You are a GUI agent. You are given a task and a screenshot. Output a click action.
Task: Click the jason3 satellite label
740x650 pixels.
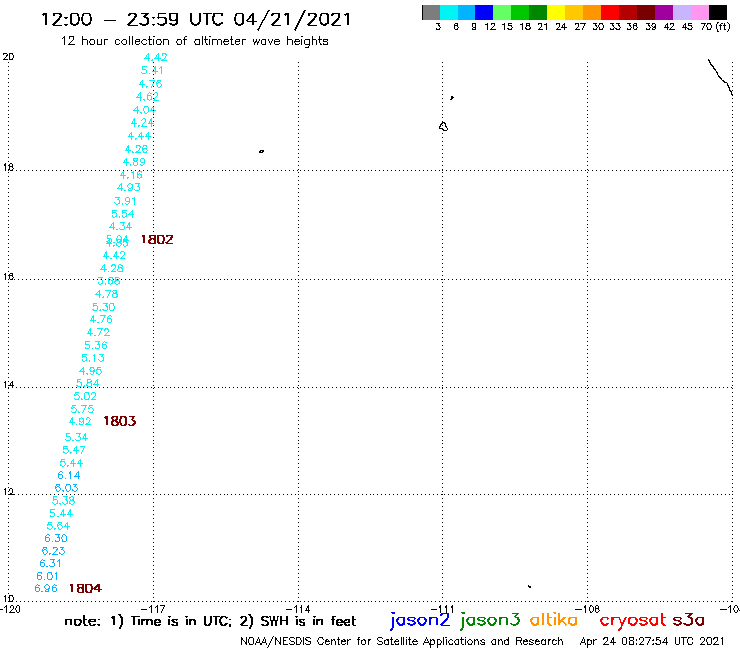(489, 620)
